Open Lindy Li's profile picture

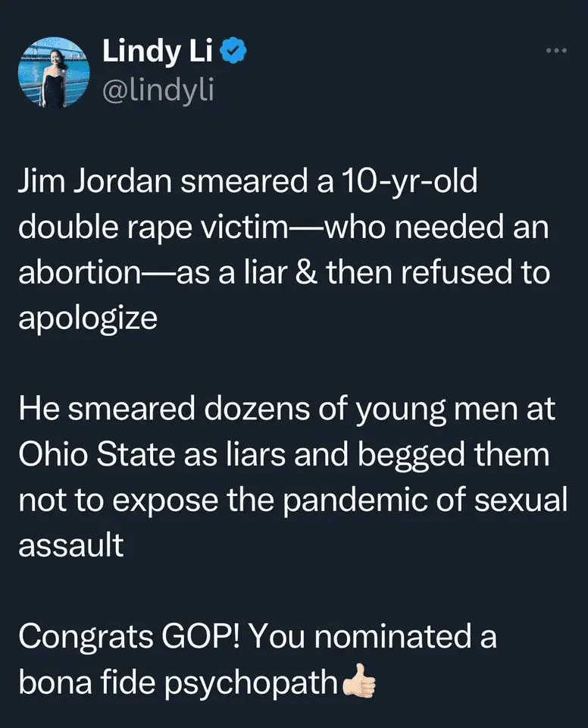(54, 72)
